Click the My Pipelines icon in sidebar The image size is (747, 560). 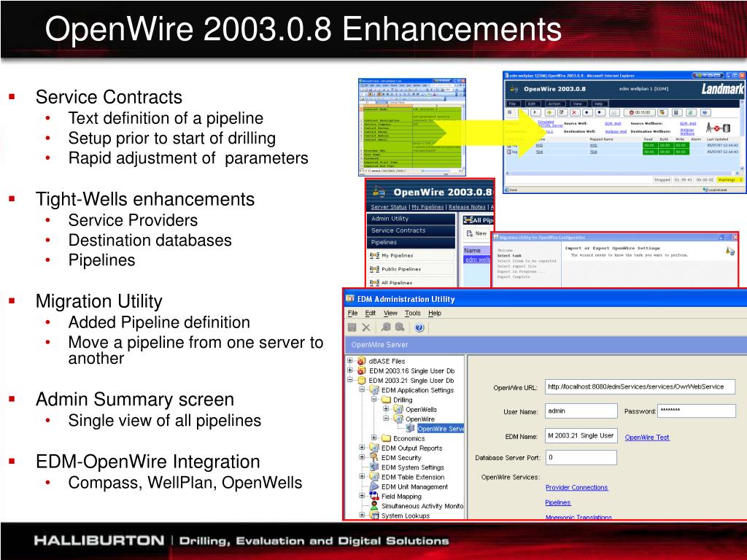click(374, 256)
